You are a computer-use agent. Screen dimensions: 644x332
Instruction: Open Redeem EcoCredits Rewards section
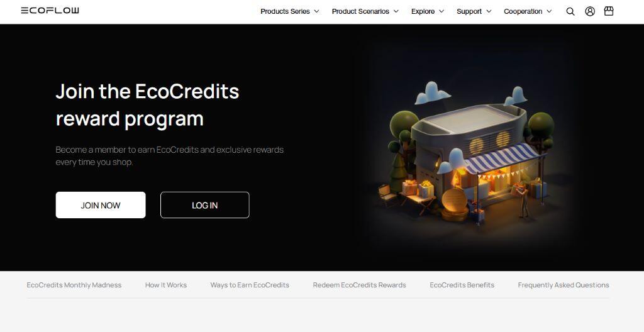(359, 285)
